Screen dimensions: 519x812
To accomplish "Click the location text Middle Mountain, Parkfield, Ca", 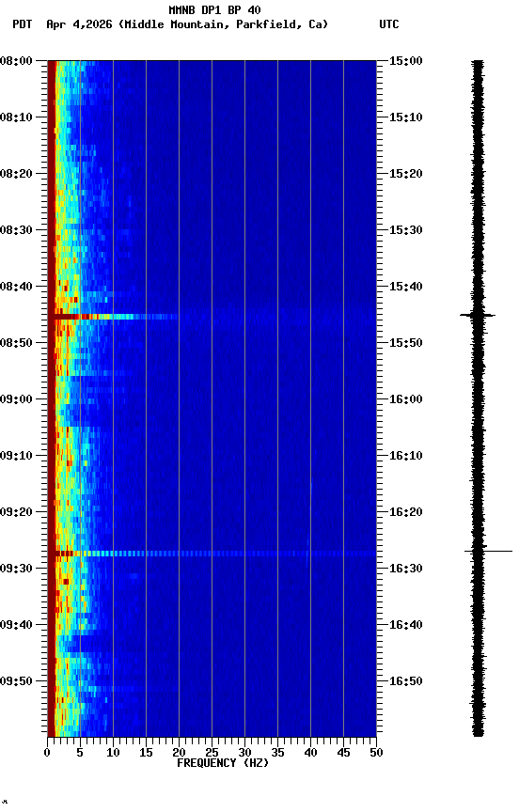I will 224,24.
